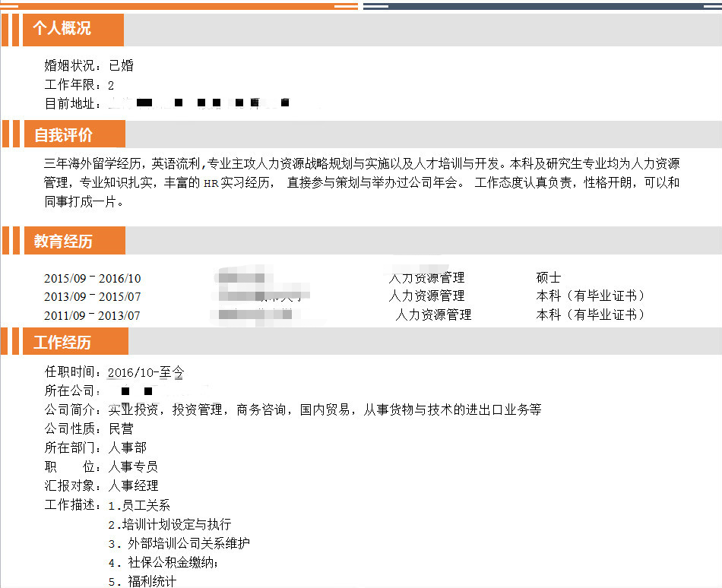Click the 2015/09 – 2016/10 date range
Screen dimensions: 722x588
[92, 279]
